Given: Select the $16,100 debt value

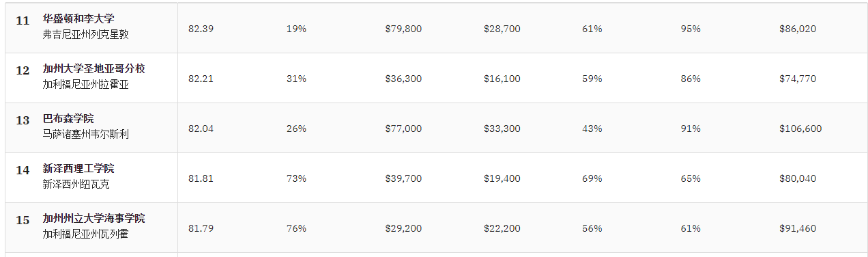Looking at the screenshot, I should pyautogui.click(x=502, y=79).
